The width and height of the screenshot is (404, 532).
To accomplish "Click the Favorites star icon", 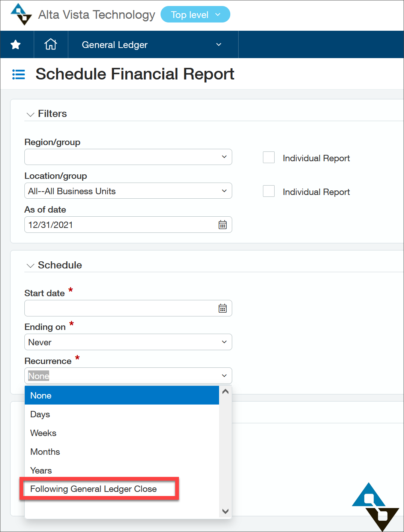I will click(15, 45).
